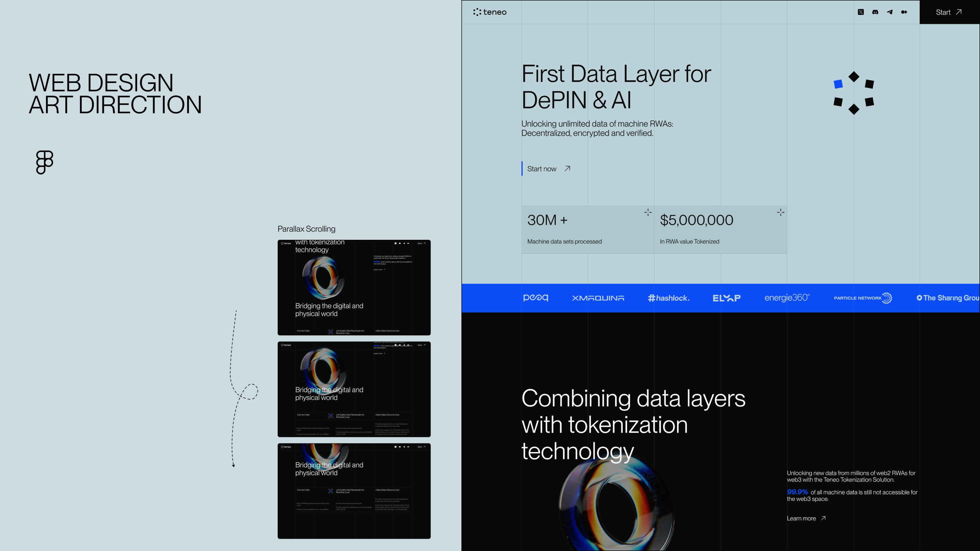Open the Medium icon in navbar
This screenshot has width=980, height=551.
coord(904,12)
